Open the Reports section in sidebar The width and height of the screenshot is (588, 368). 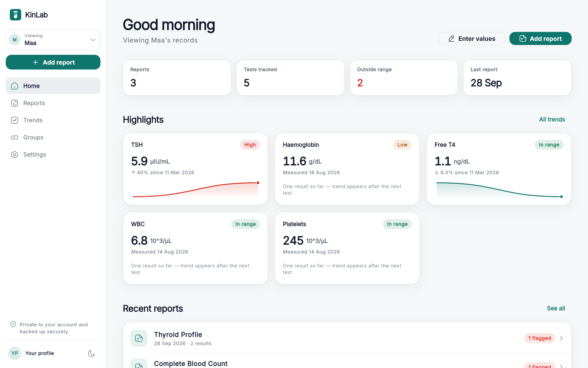[53, 103]
